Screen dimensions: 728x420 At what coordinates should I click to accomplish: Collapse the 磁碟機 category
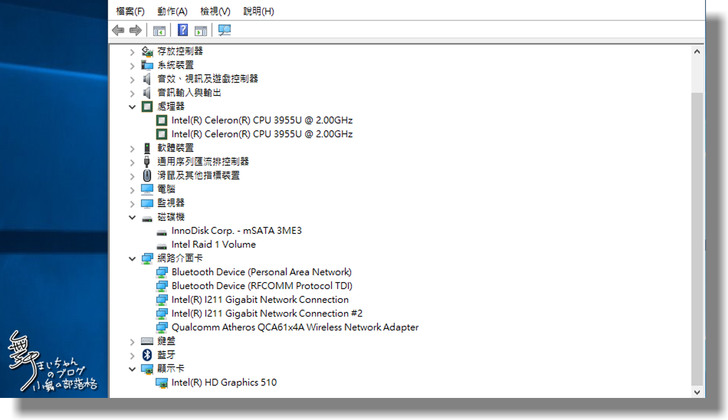pyautogui.click(x=132, y=217)
